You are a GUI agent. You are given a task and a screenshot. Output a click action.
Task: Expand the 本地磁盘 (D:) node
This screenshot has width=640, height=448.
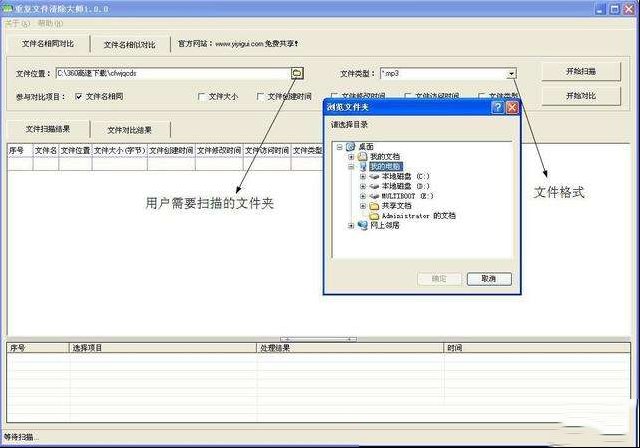362,186
